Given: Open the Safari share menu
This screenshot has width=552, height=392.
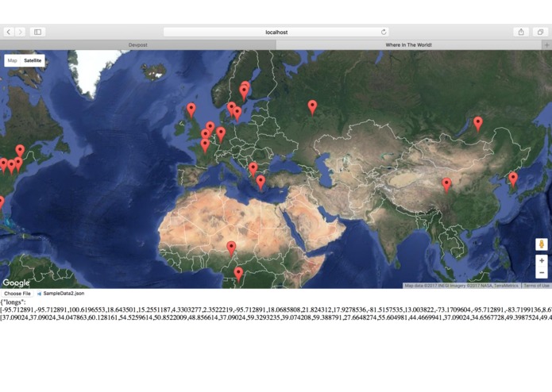Looking at the screenshot, I should pyautogui.click(x=521, y=32).
